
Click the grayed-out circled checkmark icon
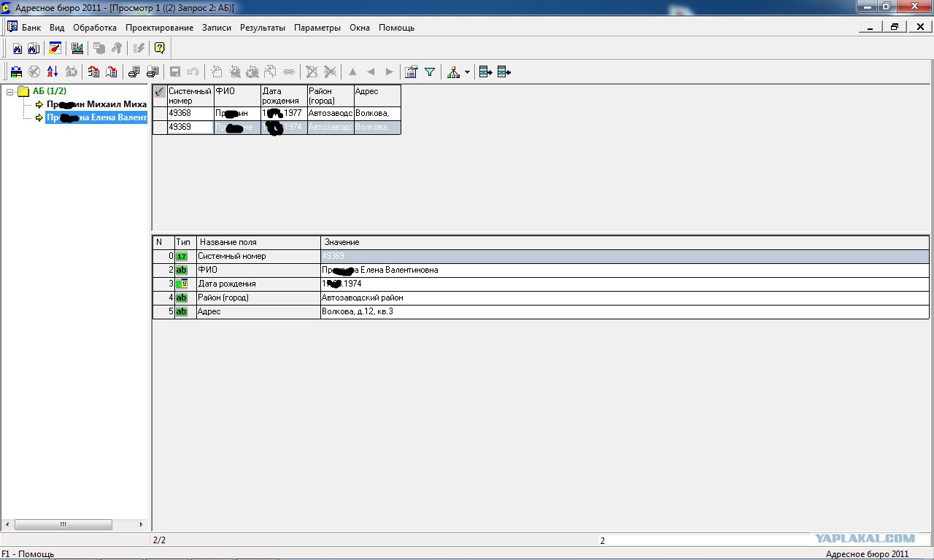tap(34, 71)
